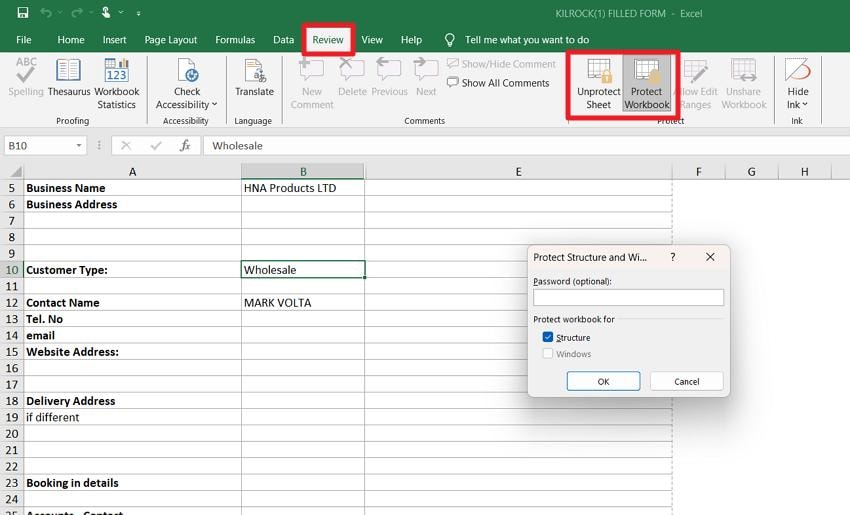The width and height of the screenshot is (850, 515).
Task: Save the workbook with the floppy disk icon
Action: point(23,13)
